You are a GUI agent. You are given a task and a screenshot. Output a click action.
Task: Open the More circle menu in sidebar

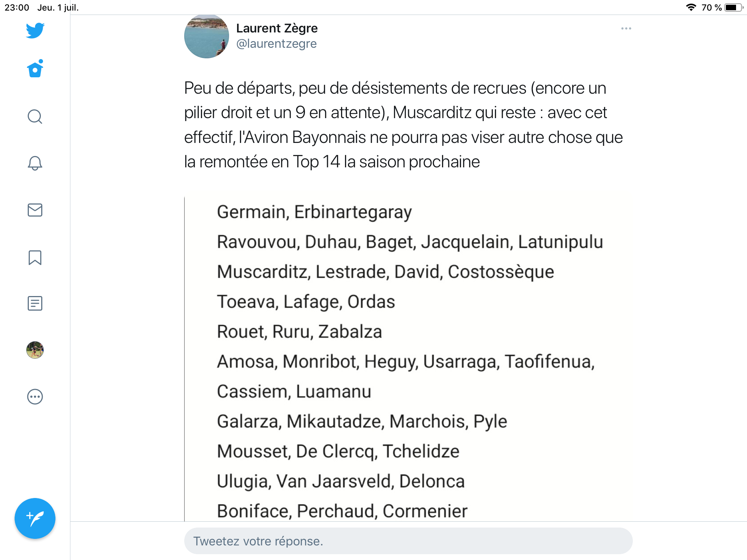click(35, 397)
